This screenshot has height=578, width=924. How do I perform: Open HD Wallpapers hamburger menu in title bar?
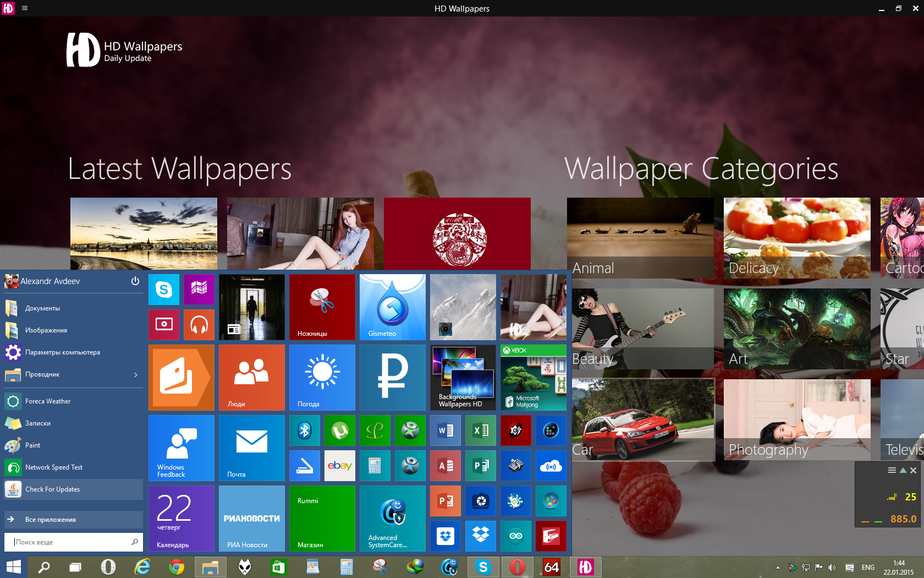(x=25, y=8)
